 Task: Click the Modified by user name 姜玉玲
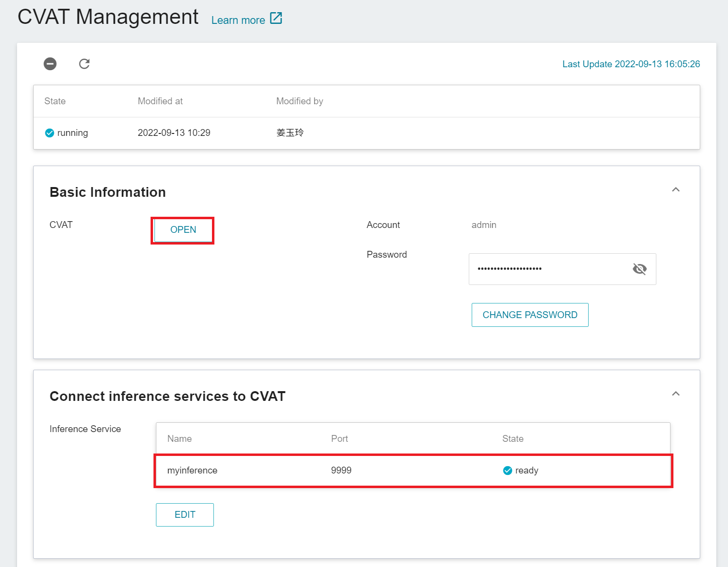tap(290, 132)
